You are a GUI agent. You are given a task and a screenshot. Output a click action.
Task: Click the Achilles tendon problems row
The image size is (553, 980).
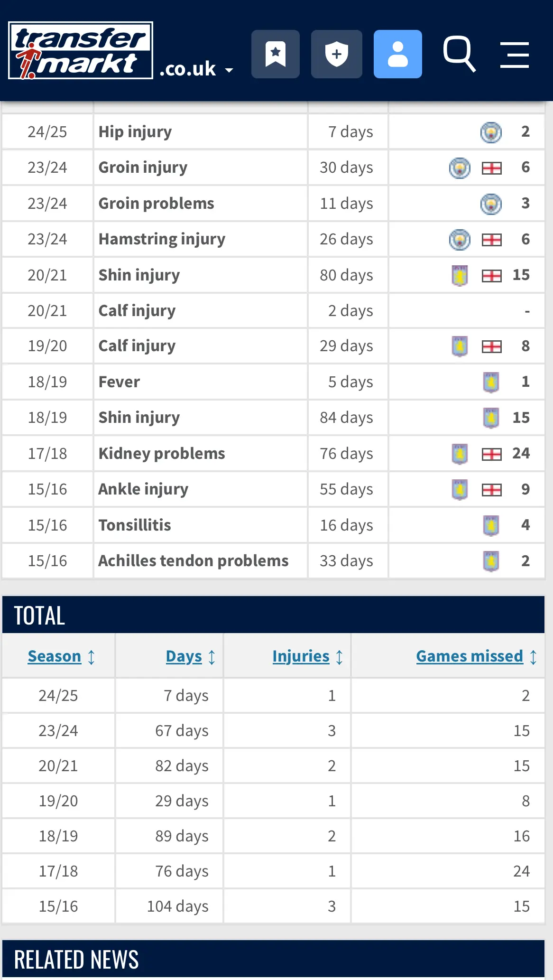[x=193, y=561]
